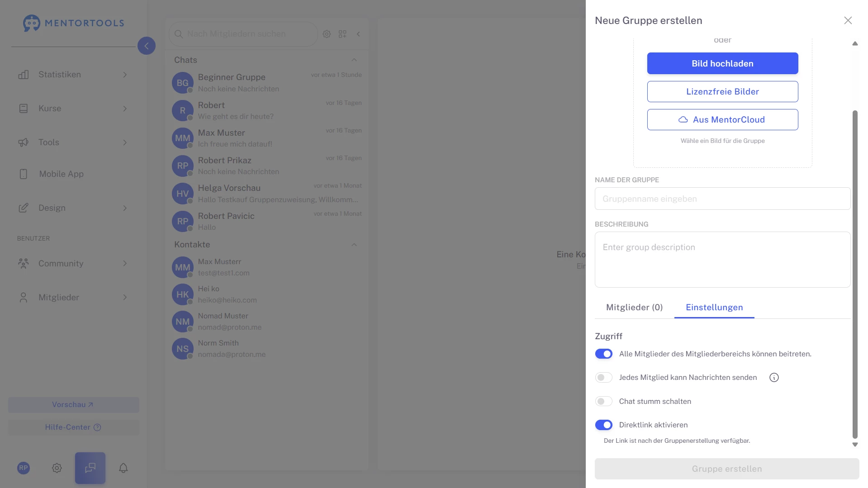Open settings gear in bottom sidebar
The width and height of the screenshot is (868, 488).
[57, 468]
